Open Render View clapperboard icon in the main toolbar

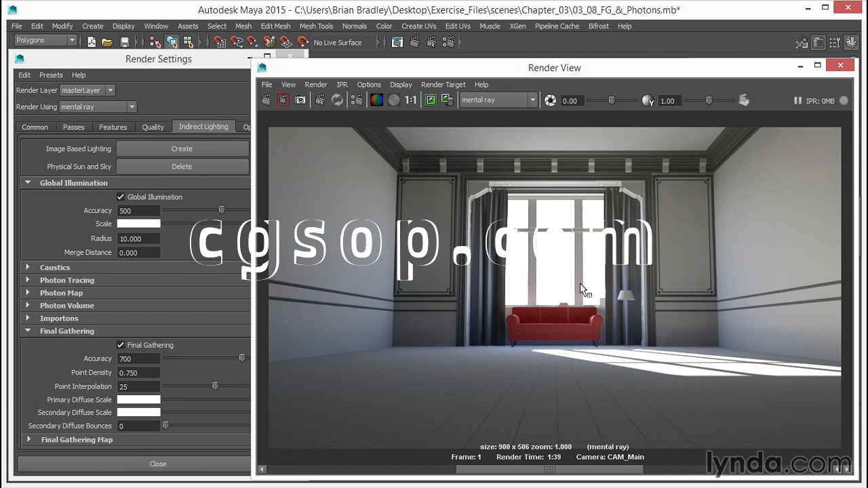[397, 42]
